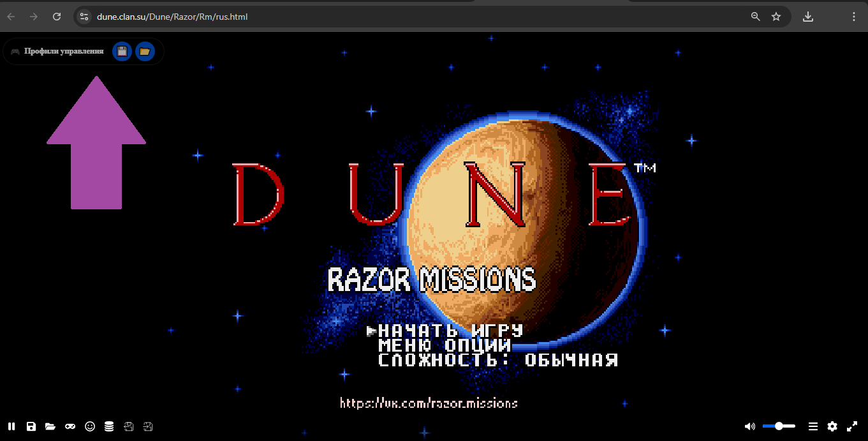Viewport: 868px width, 441px height.
Task: Click the smiley face cheats icon
Action: tap(90, 426)
